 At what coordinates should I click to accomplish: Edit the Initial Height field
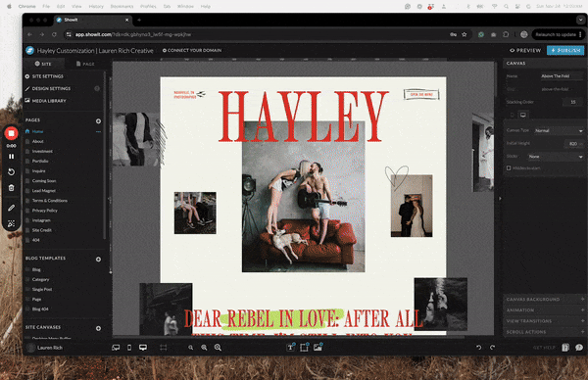(x=573, y=144)
